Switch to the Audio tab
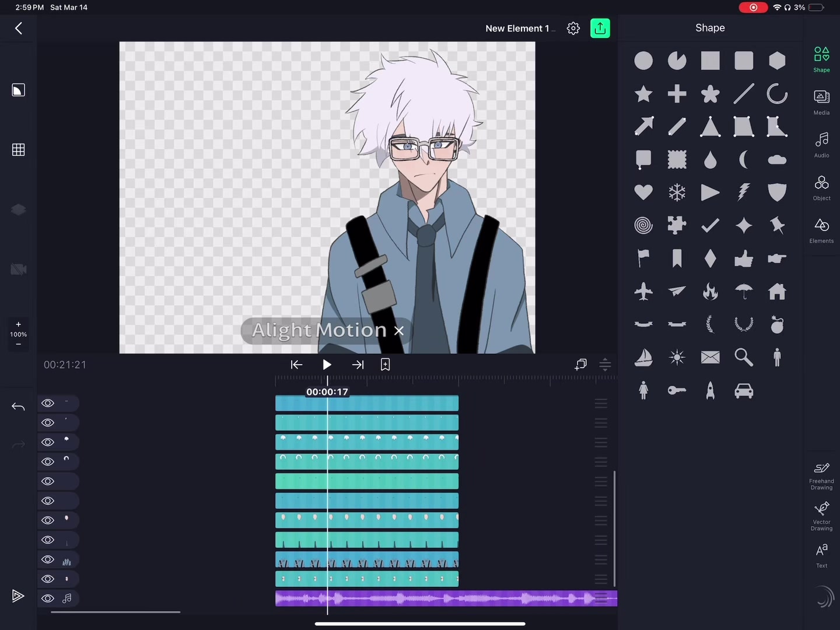840x630 pixels. [821, 145]
